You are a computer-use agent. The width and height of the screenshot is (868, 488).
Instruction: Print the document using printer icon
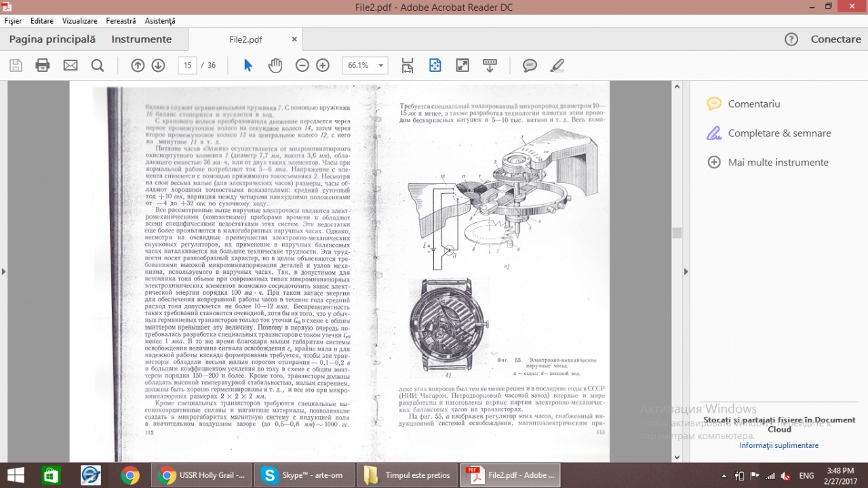coord(43,65)
